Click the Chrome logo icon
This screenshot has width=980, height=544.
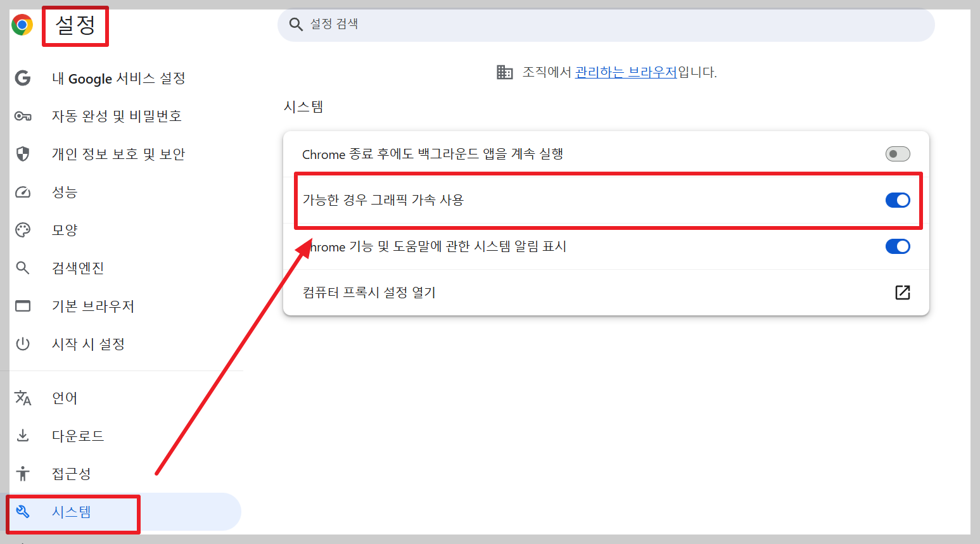(22, 25)
